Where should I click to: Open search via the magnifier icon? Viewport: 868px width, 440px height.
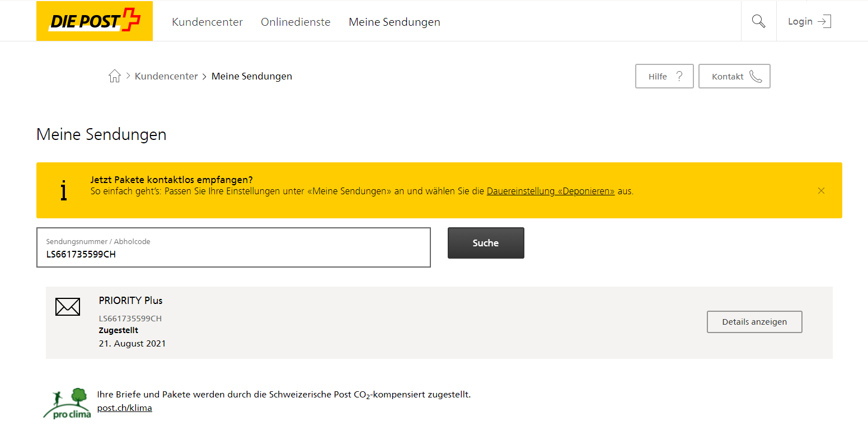click(x=758, y=21)
